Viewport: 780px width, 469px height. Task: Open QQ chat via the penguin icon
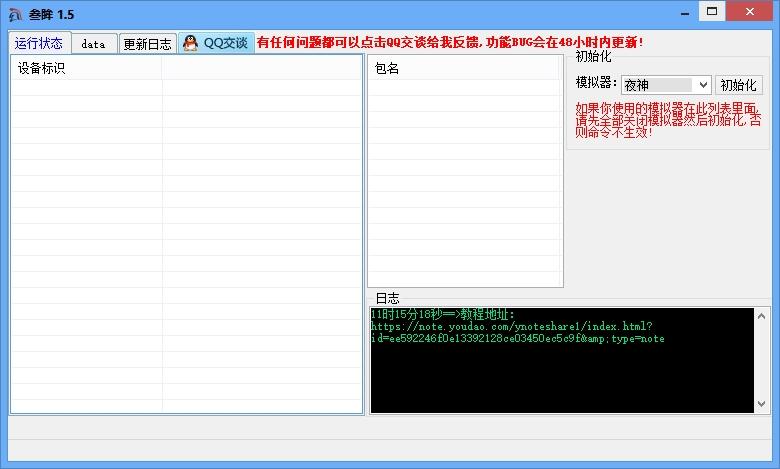tap(190, 43)
